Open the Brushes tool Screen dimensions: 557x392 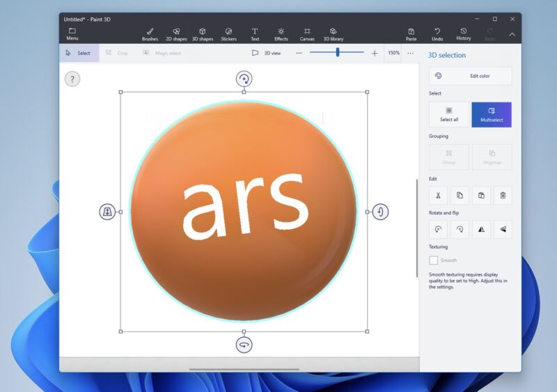pos(150,34)
